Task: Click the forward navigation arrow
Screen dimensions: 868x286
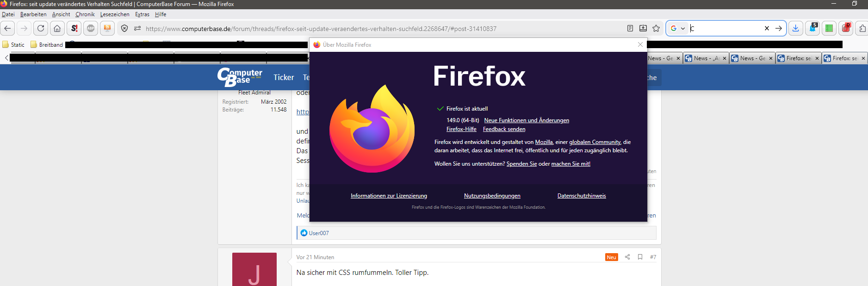Action: (x=24, y=28)
